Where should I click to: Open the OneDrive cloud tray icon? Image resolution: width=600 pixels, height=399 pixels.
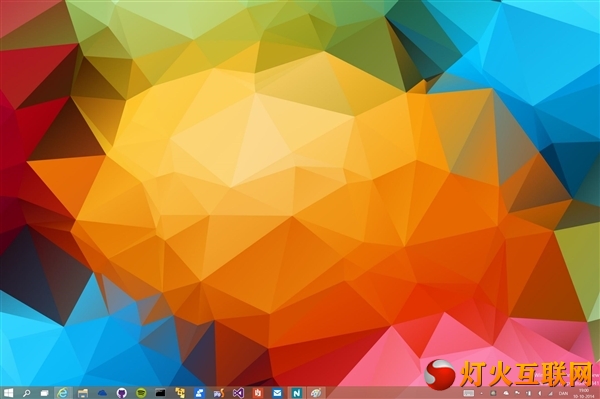506,393
